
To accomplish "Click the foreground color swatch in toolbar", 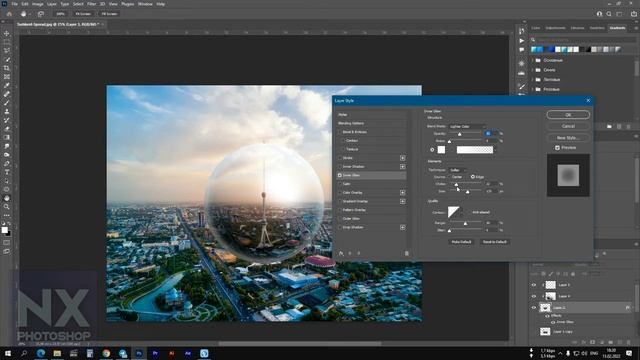I will 4,230.
